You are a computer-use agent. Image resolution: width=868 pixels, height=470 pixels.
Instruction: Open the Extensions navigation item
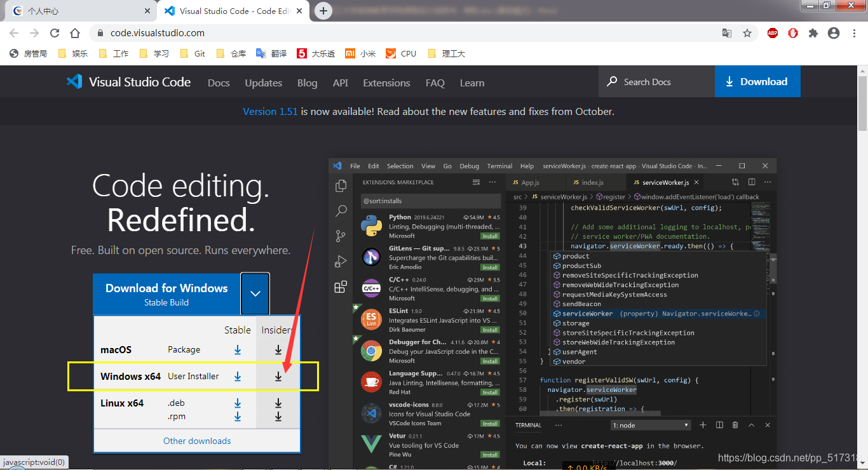click(x=386, y=83)
